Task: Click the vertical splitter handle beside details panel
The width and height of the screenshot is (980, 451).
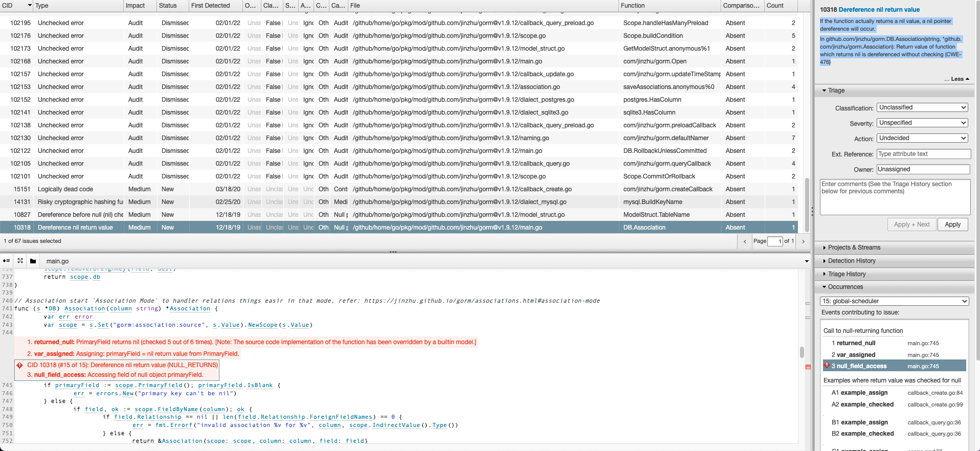Action: [x=812, y=211]
